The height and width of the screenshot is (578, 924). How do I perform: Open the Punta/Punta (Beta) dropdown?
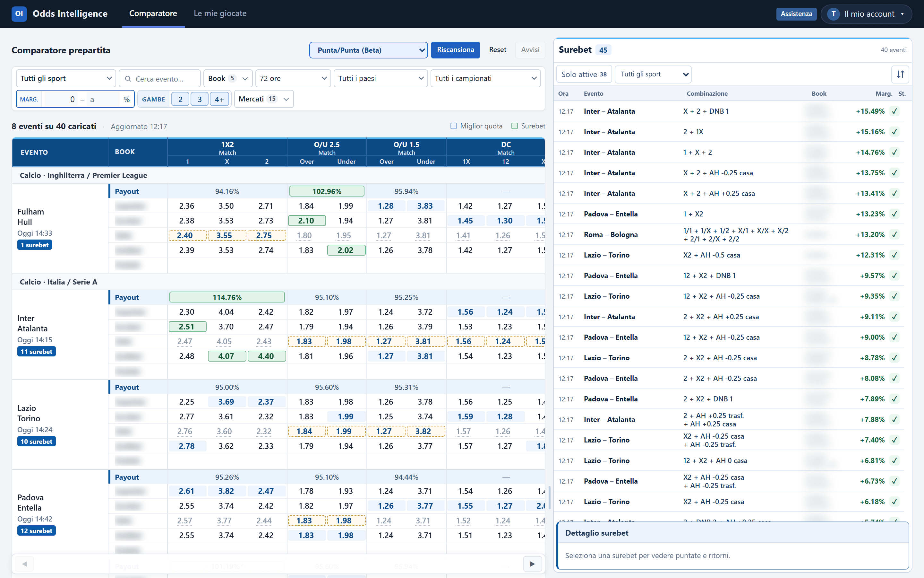(x=368, y=50)
